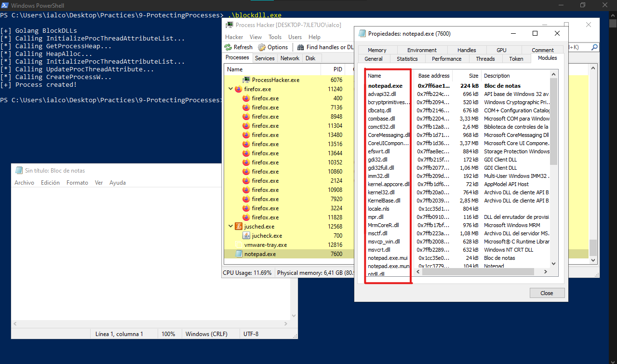
Task: Open the Performance tab in properties dialog
Action: click(x=447, y=59)
